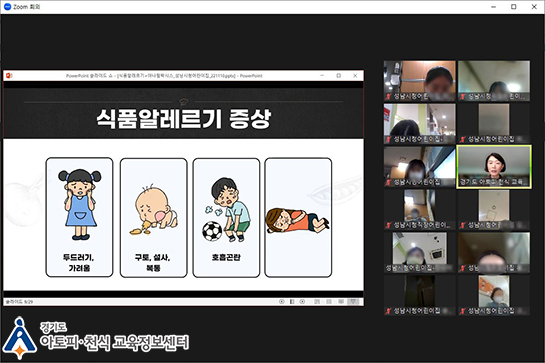Switch to reading view icon in status bar

(341, 301)
